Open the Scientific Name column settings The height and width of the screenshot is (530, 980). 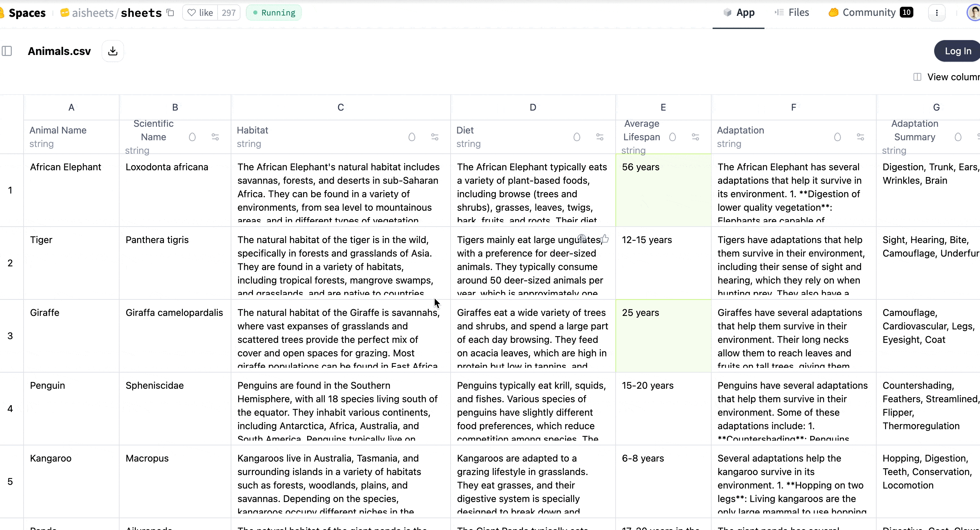[x=215, y=137]
